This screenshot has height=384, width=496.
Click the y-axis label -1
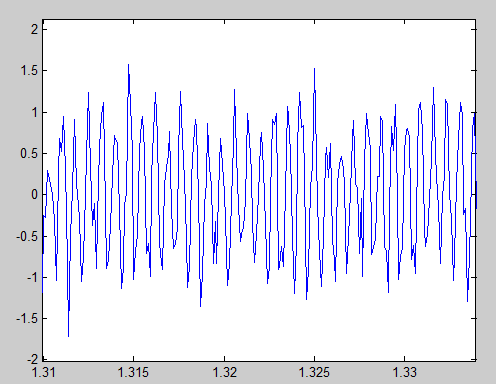click(x=33, y=277)
